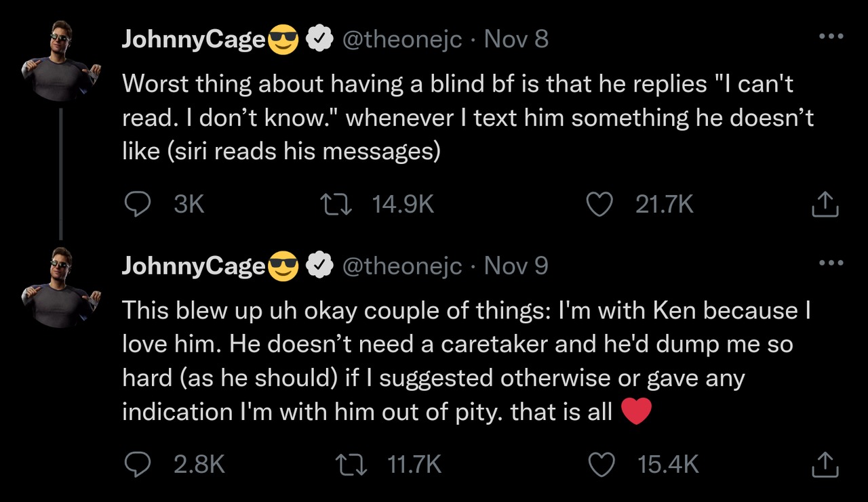Open the Nov 8 timestamp link
Image resolution: width=868 pixels, height=502 pixels.
click(516, 39)
